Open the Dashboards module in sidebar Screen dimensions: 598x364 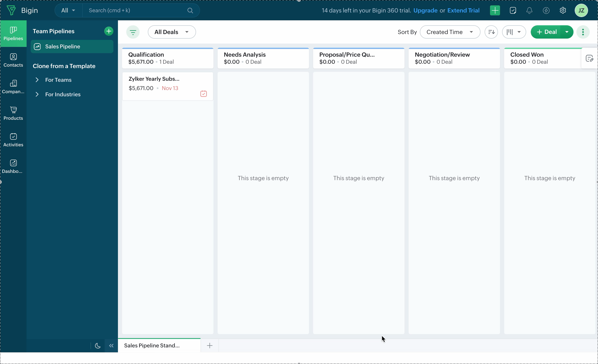pyautogui.click(x=13, y=166)
